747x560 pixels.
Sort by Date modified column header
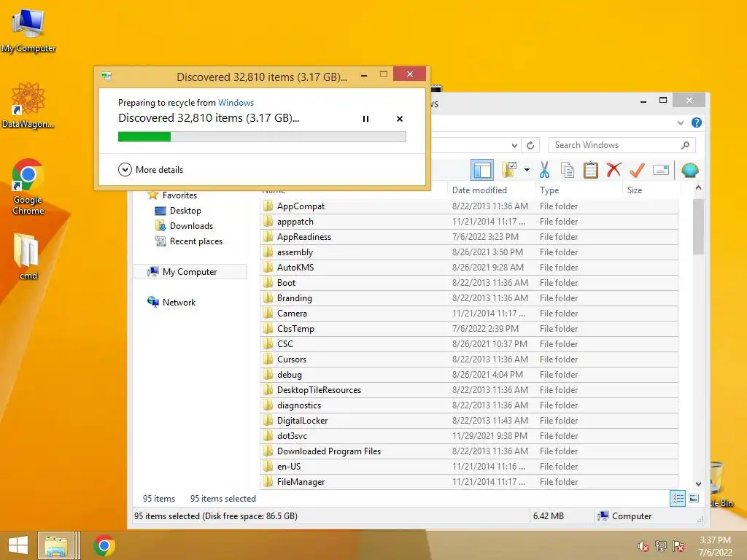pyautogui.click(x=479, y=190)
